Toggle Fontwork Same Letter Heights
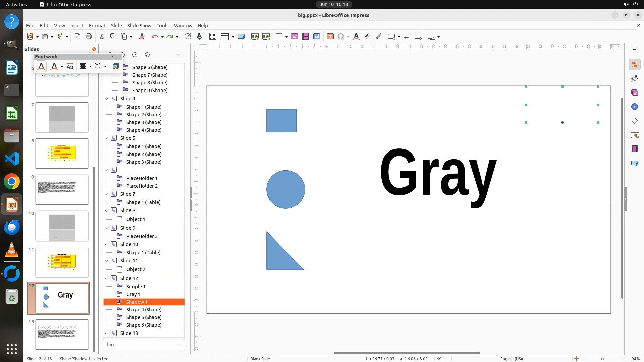This screenshot has width=644, height=362. pos(70,66)
